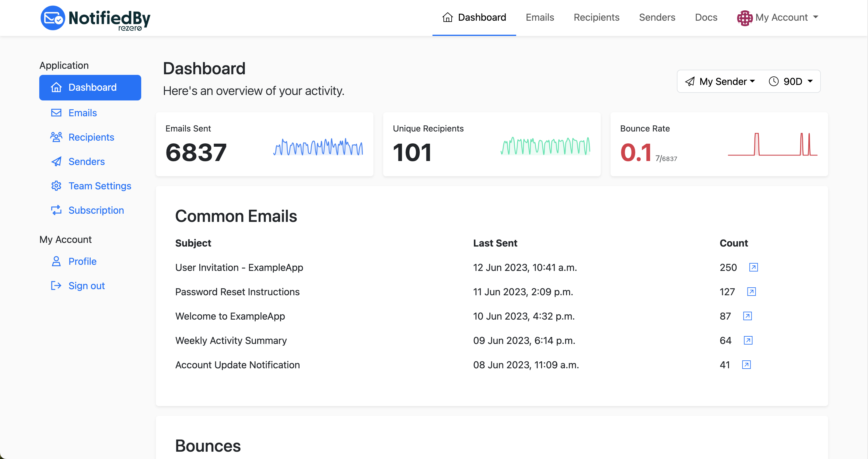
Task: Open Senders link in the sidebar
Action: [x=87, y=161]
